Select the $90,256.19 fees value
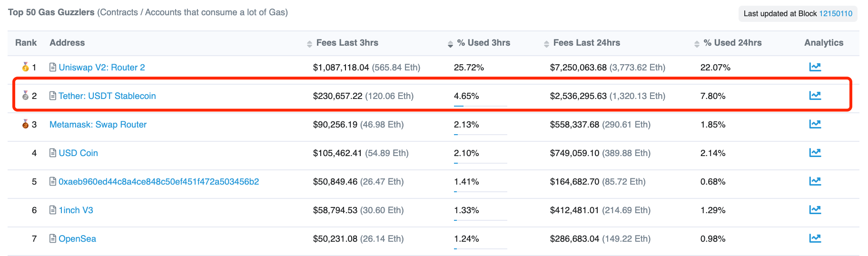This screenshot has width=868, height=256. click(x=335, y=125)
